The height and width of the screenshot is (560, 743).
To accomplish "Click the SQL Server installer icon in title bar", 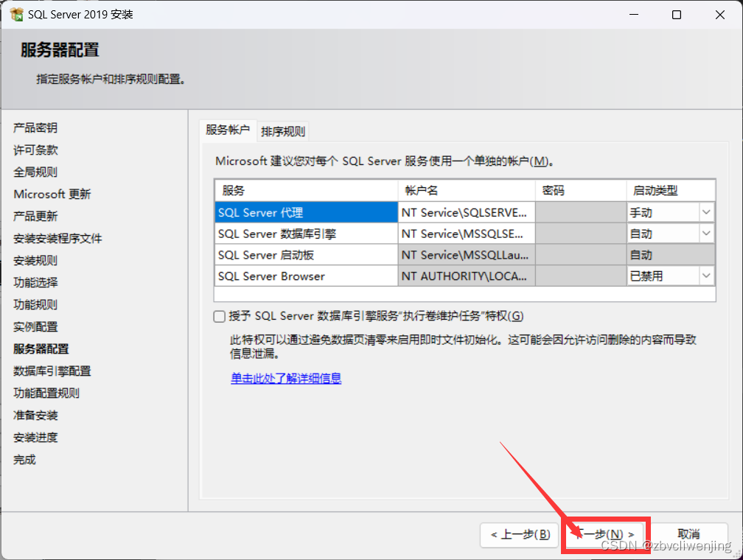I will [x=16, y=14].
